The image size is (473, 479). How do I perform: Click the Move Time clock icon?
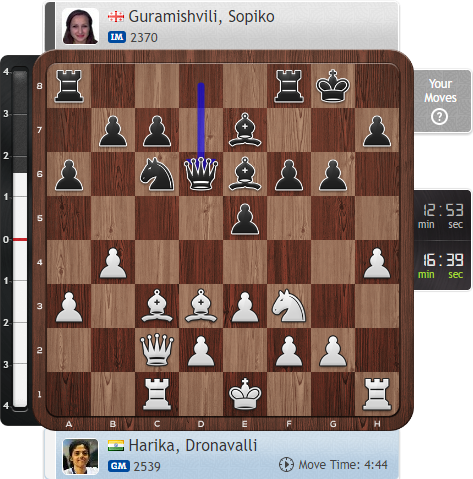[x=286, y=464]
